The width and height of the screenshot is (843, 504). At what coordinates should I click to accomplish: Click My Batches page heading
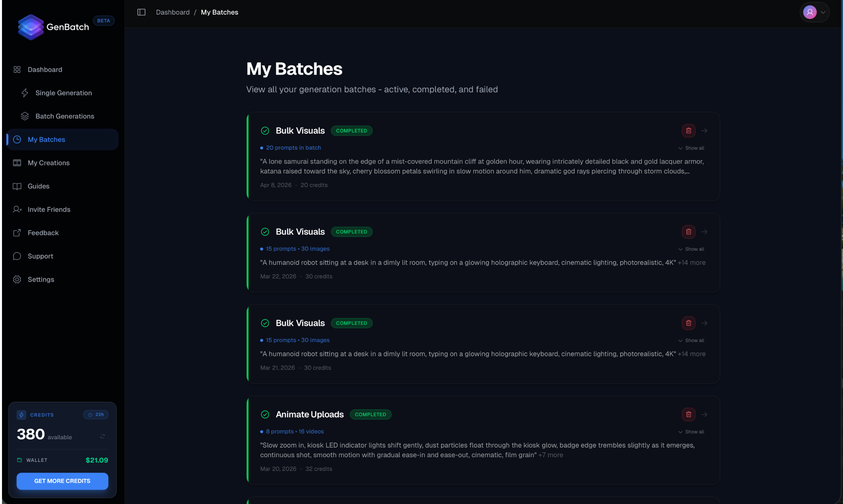click(x=294, y=69)
